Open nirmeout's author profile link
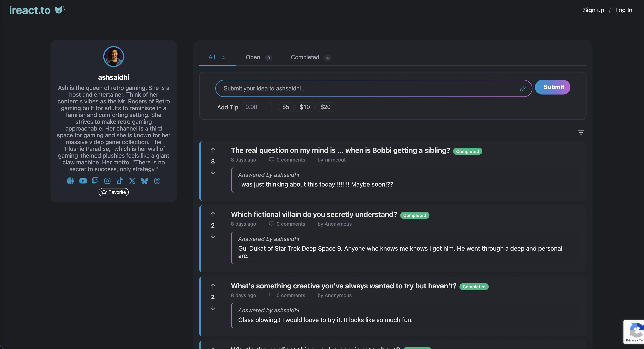The width and height of the screenshot is (644, 349). [x=335, y=160]
